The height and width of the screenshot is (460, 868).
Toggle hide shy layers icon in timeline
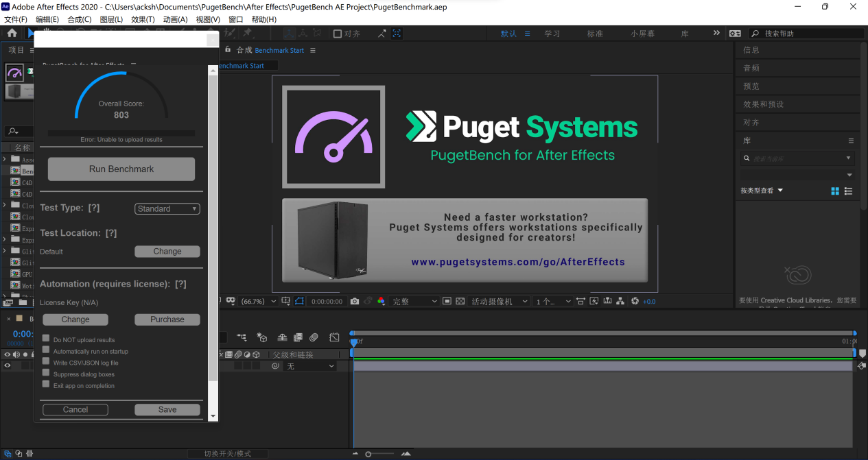[282, 337]
